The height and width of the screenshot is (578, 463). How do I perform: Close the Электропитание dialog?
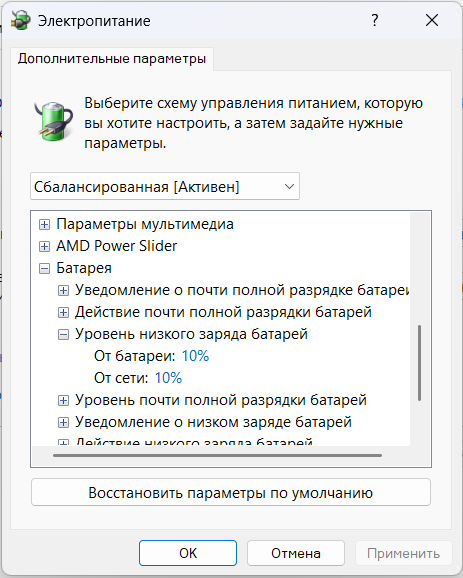point(432,20)
